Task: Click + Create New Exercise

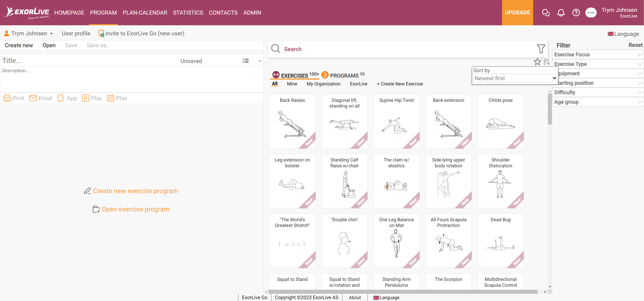Action: pos(400,84)
